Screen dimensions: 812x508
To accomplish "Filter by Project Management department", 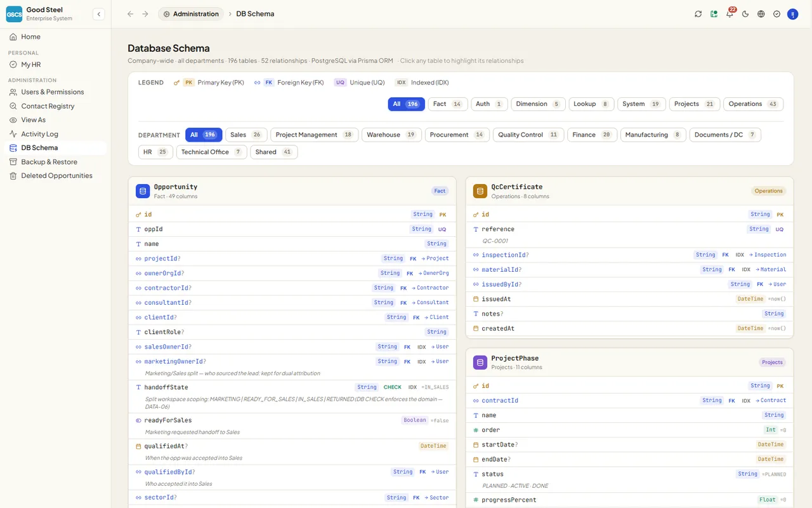I will coord(315,135).
